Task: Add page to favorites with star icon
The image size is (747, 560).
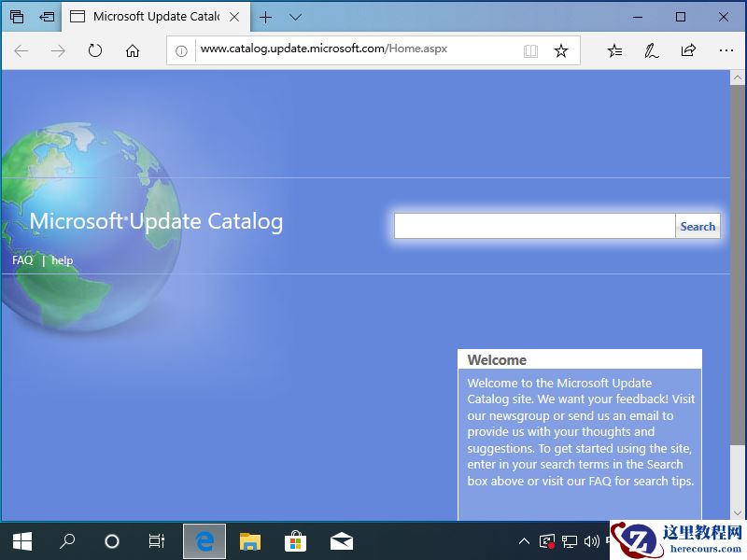Action: (x=561, y=50)
